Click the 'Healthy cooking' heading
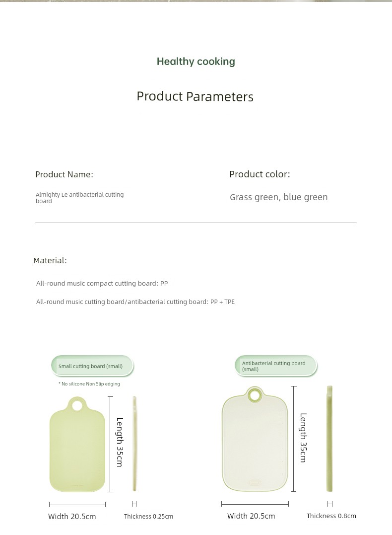This screenshot has height=535, width=392. click(196, 62)
